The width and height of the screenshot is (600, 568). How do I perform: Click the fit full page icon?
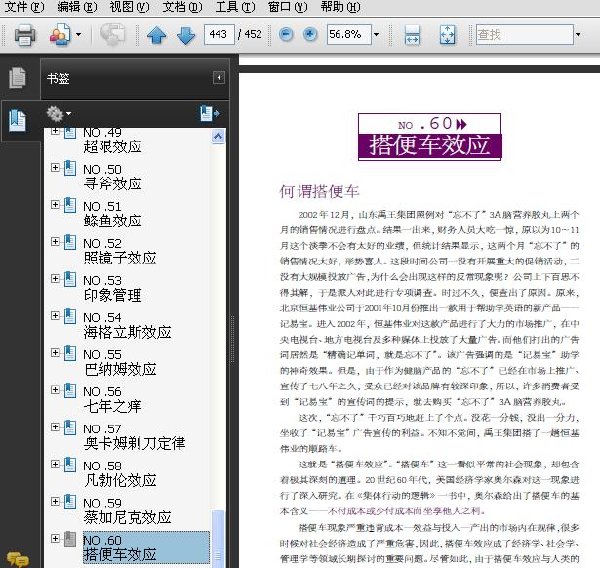pos(448,35)
